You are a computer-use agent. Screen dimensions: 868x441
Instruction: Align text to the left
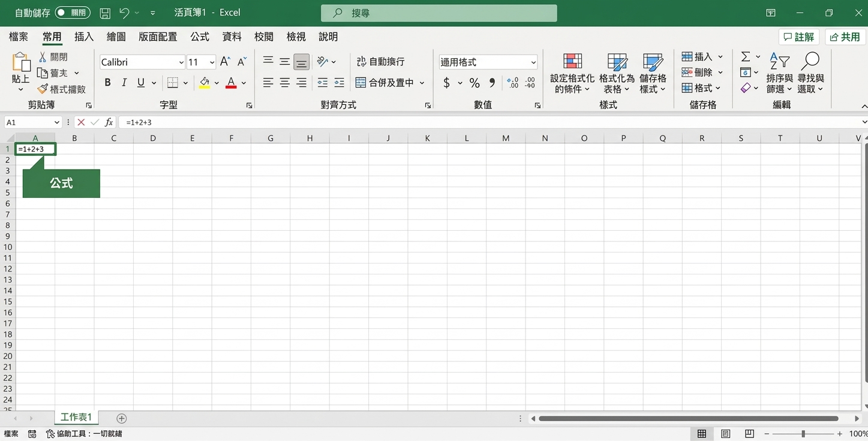[x=268, y=83]
